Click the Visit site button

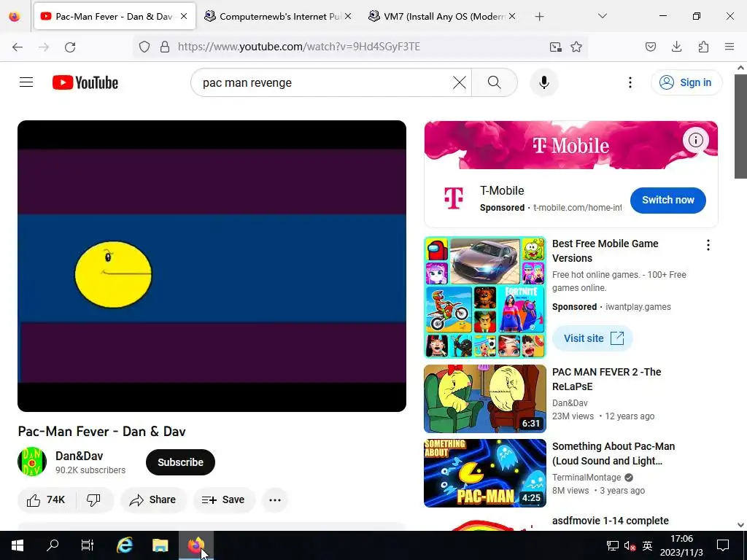[592, 338]
